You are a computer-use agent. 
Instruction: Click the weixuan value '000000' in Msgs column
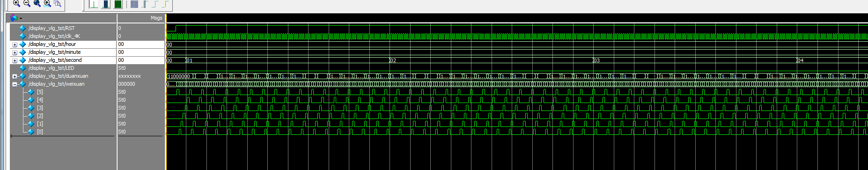coord(126,84)
